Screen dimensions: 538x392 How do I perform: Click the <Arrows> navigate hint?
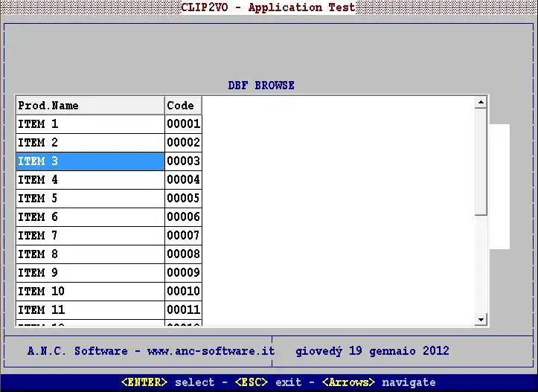click(379, 382)
